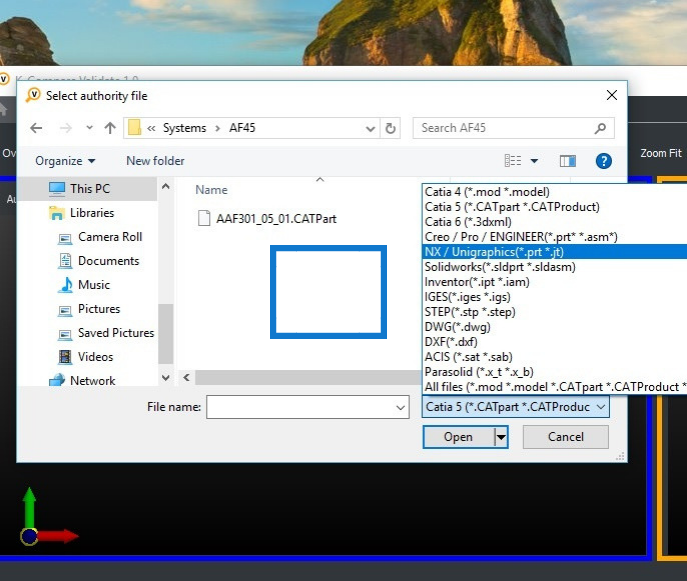Click the change view icon
Viewport: 687px width, 581px height.
click(x=513, y=161)
